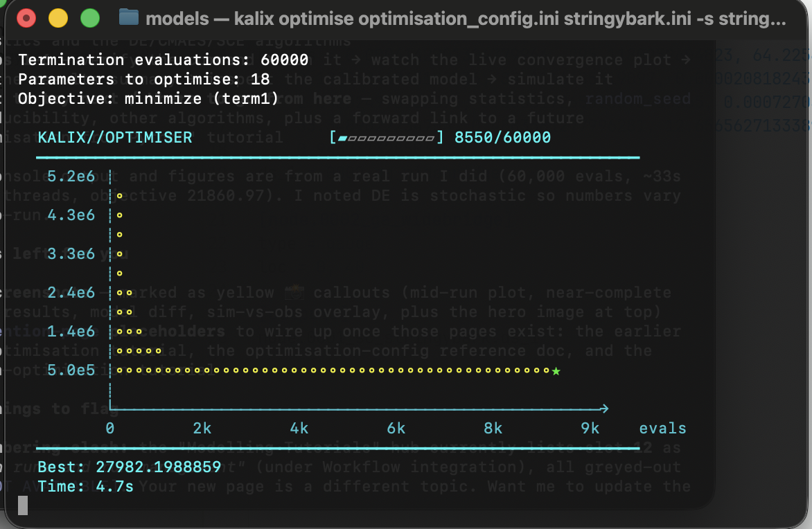Screen dimensions: 812x529
Task: Click the progress bar next to 8550/60000
Action: tap(387, 138)
